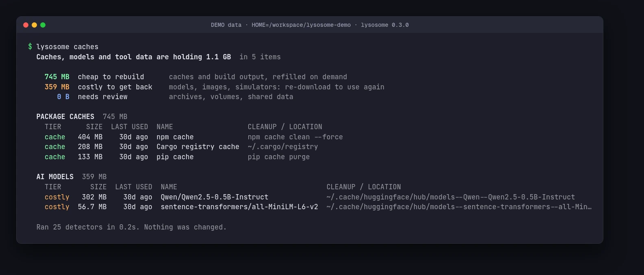Click 'archives, volumes, shared data' description

pyautogui.click(x=231, y=97)
